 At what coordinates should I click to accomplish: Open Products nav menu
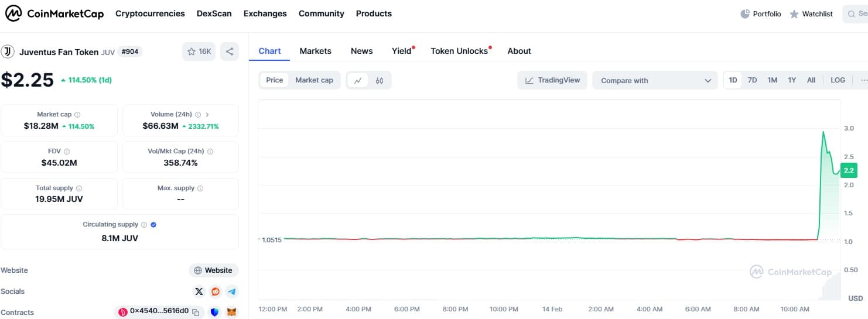click(374, 13)
